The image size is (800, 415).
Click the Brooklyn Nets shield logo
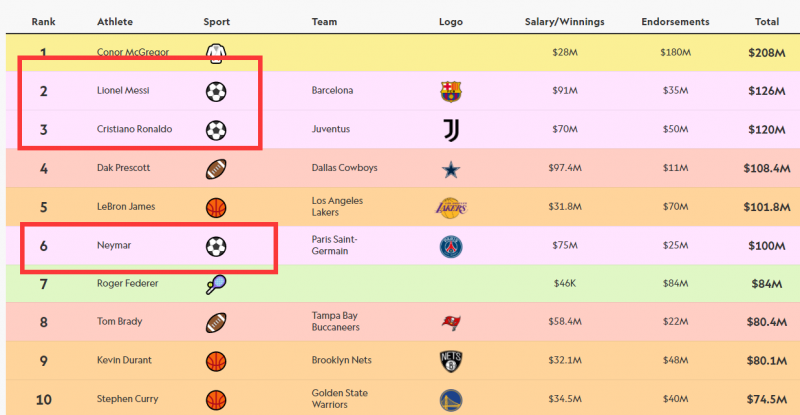(x=451, y=361)
